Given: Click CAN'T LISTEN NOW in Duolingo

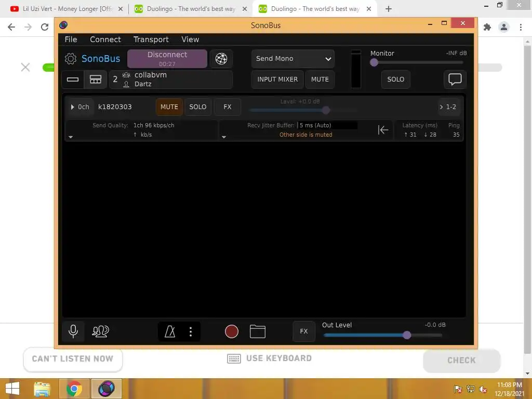Looking at the screenshot, I should coord(73,359).
